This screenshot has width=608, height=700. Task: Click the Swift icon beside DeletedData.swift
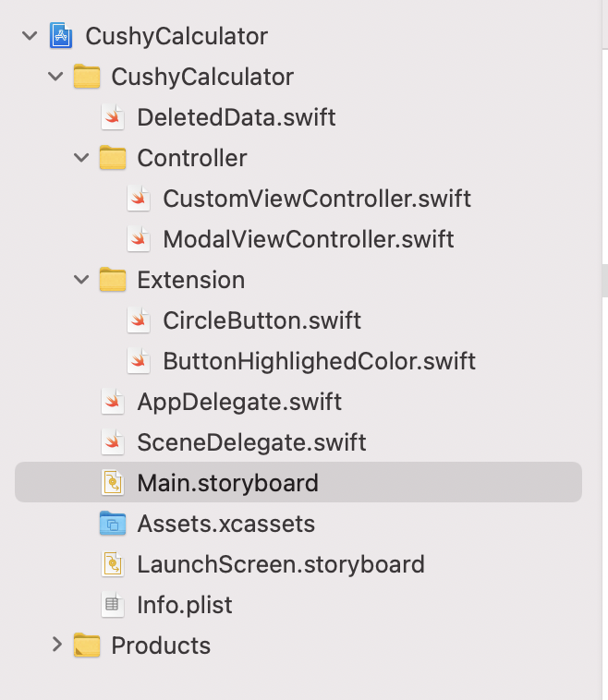point(113,117)
